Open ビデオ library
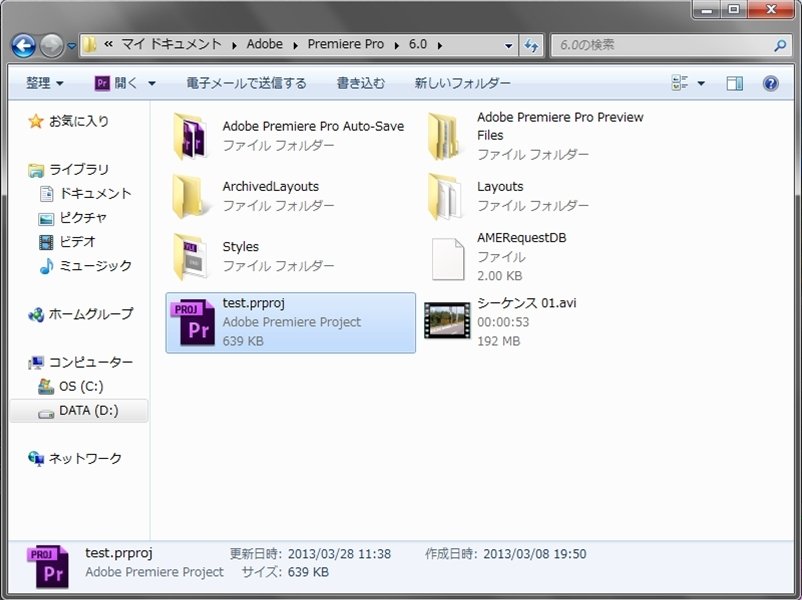This screenshot has height=600, width=802. click(x=78, y=241)
